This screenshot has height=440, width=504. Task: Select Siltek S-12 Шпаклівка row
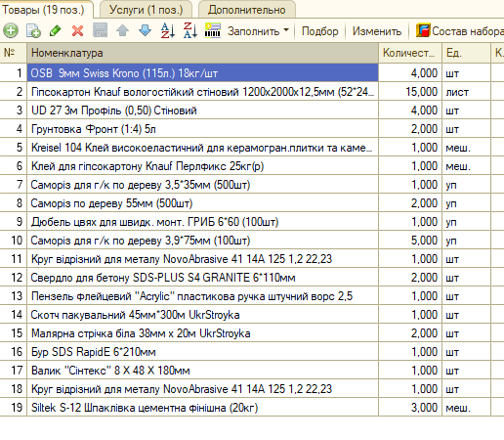pyautogui.click(x=202, y=408)
